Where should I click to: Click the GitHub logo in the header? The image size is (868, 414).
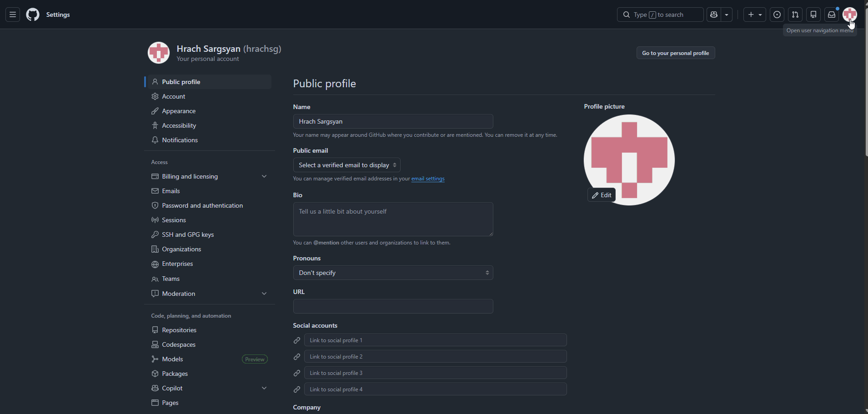pos(32,14)
